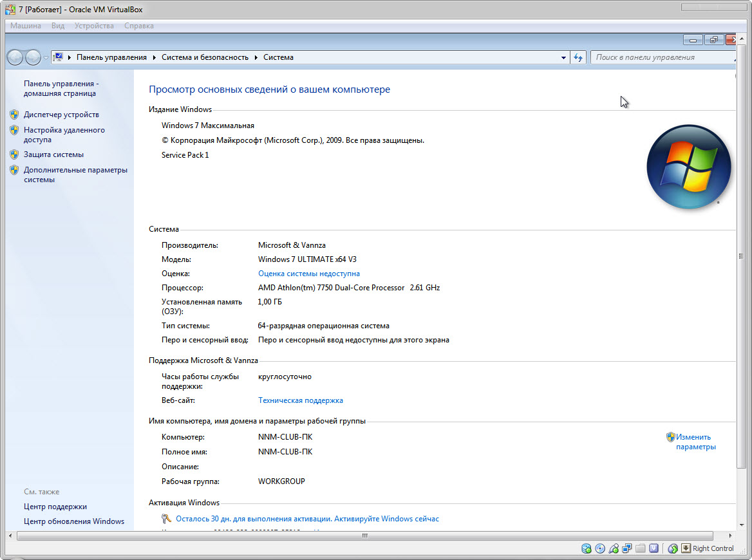Click the keyboard capture arrow icon
Image resolution: width=752 pixels, height=560 pixels.
[686, 548]
